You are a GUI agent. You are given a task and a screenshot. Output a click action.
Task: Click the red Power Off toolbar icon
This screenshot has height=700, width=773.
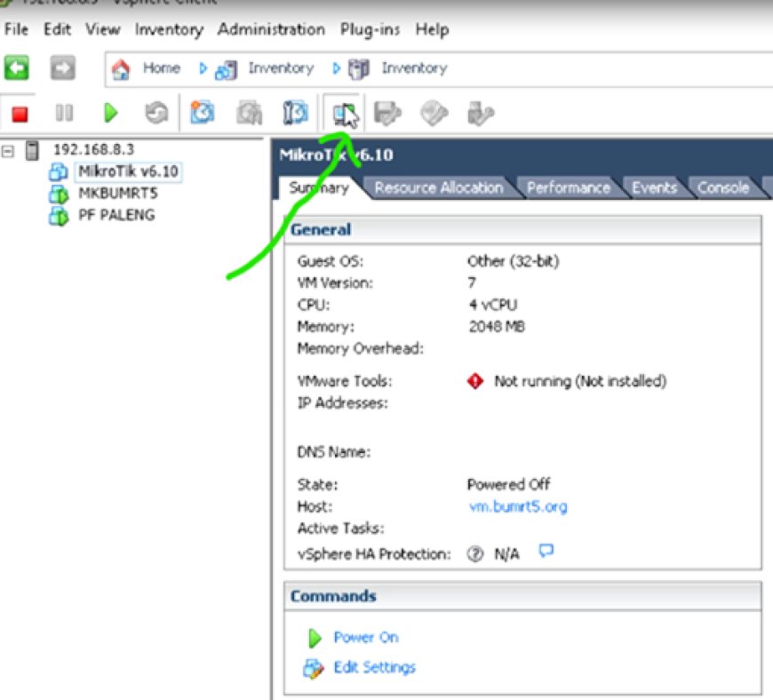pyautogui.click(x=20, y=114)
